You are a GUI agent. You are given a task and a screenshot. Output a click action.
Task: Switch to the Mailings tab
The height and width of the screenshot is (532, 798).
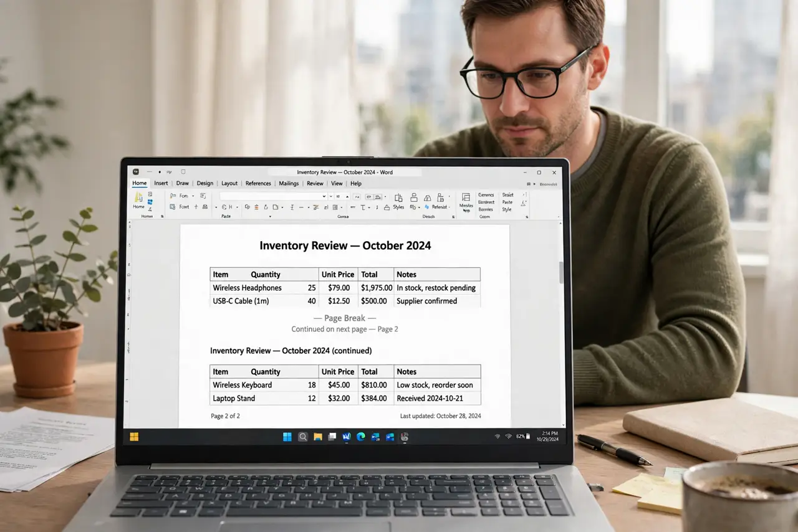tap(289, 183)
